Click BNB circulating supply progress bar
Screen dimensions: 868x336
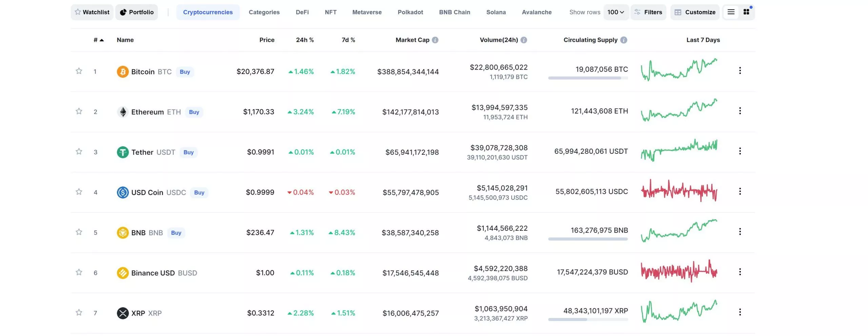coord(588,239)
